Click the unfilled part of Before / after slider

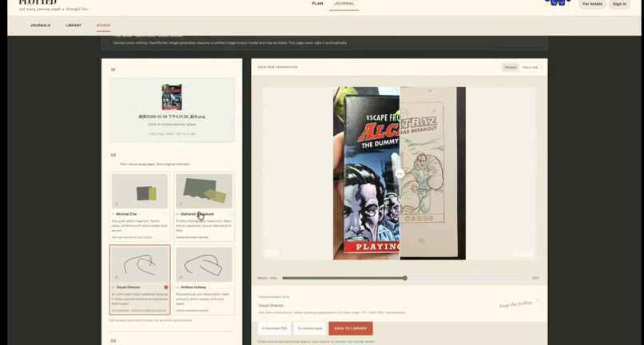467,278
